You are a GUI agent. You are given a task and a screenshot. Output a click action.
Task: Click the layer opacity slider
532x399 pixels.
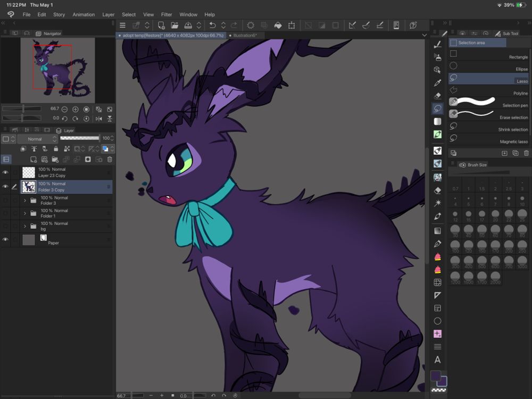(x=80, y=138)
